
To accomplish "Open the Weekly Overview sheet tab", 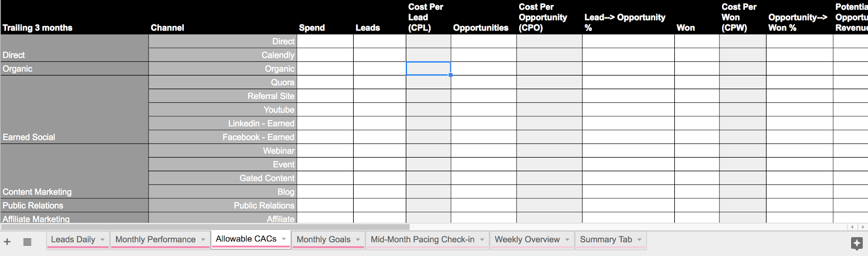I will click(x=527, y=240).
